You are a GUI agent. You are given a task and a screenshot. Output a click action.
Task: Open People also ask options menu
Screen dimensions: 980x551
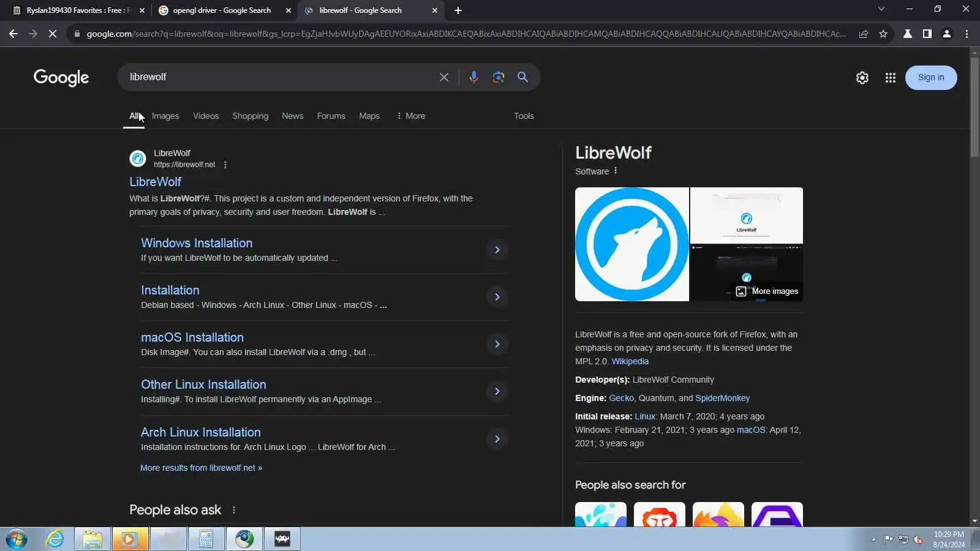point(233,510)
